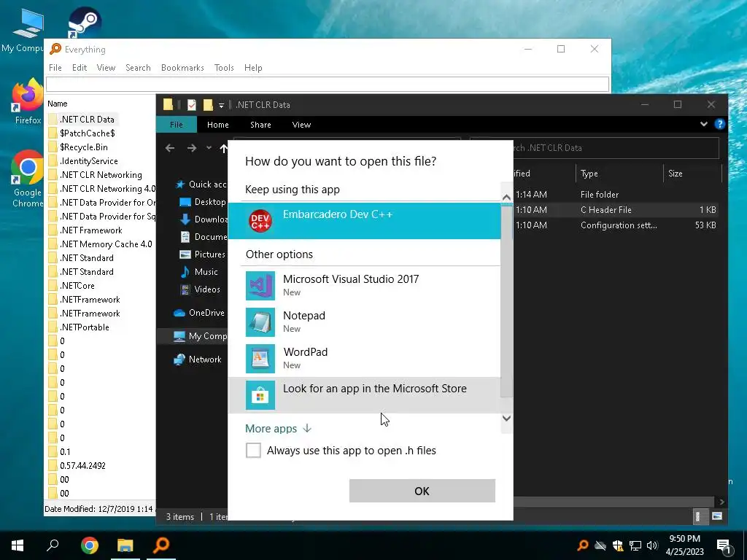Enable Always use this app checkbox
This screenshot has height=560, width=747.
click(253, 450)
